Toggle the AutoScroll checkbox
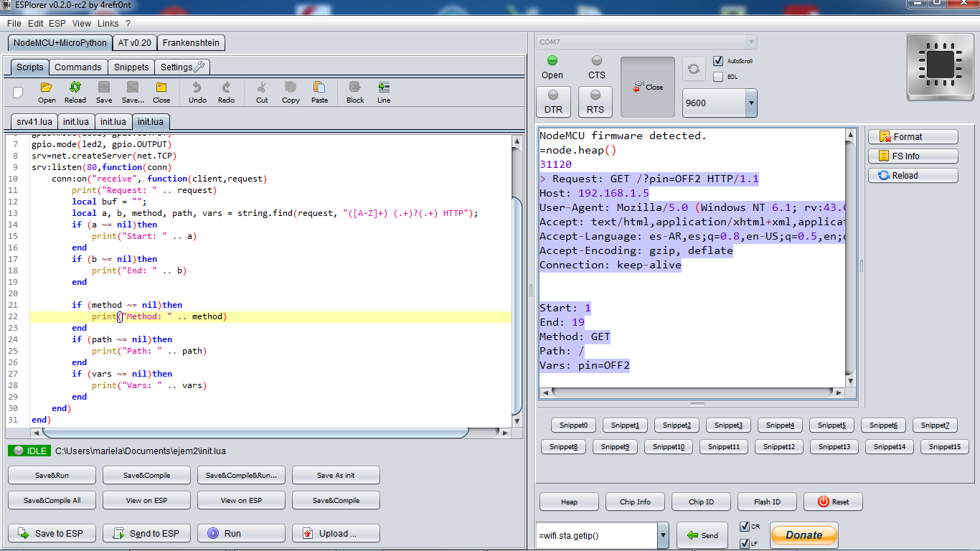 coord(718,61)
